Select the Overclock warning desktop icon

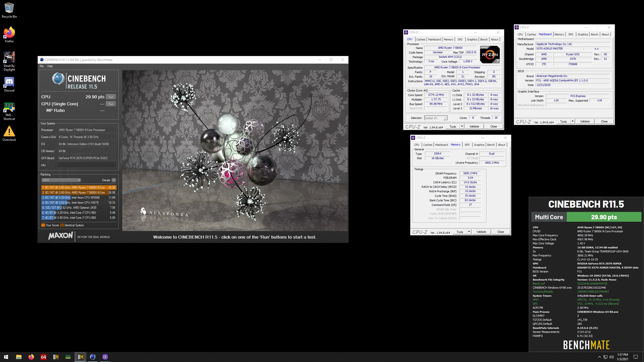[9, 133]
